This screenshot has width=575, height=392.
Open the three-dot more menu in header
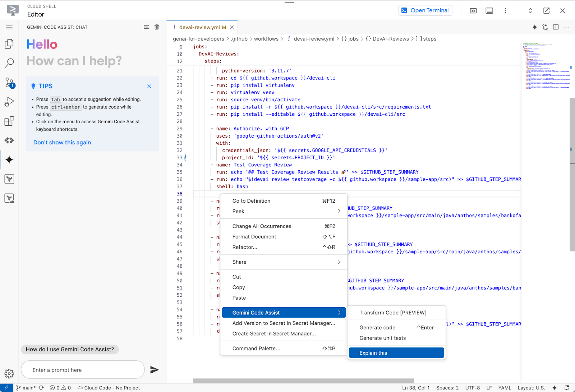tap(505, 11)
